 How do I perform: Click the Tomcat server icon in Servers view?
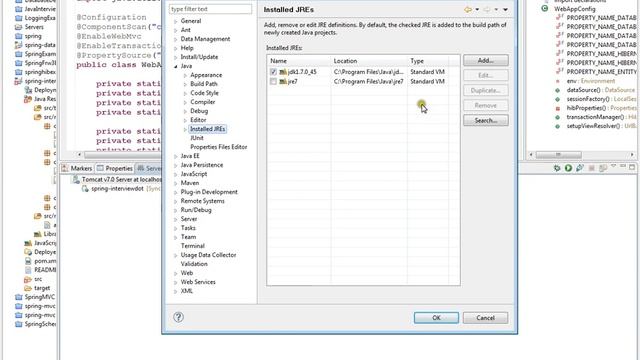[x=76, y=179]
